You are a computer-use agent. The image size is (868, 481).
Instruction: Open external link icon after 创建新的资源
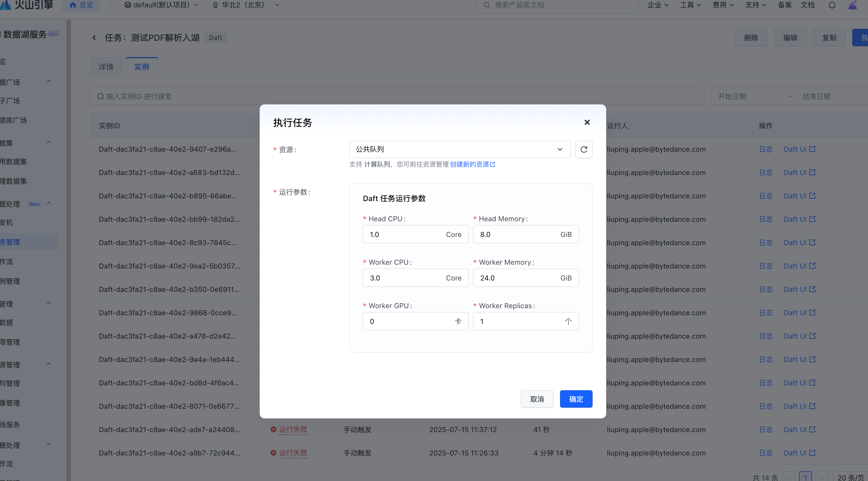492,164
